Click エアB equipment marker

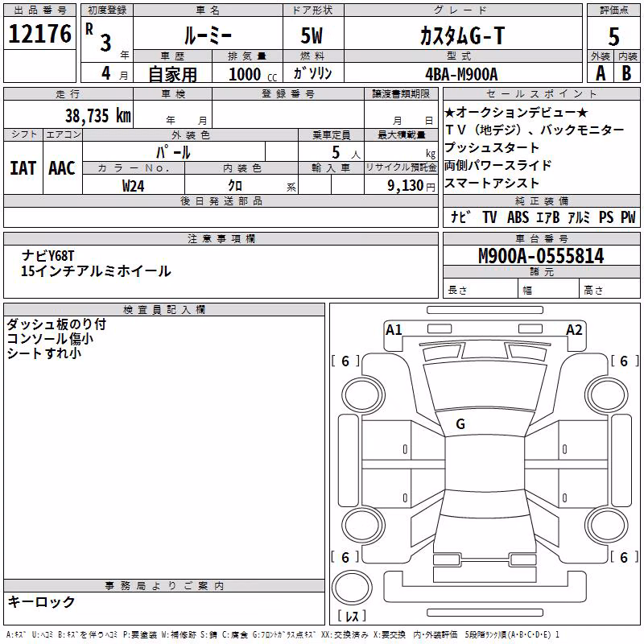[x=548, y=217]
